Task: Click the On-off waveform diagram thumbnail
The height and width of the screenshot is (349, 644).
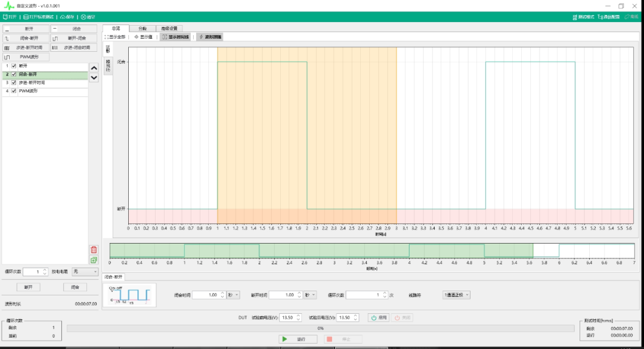Action: 129,295
